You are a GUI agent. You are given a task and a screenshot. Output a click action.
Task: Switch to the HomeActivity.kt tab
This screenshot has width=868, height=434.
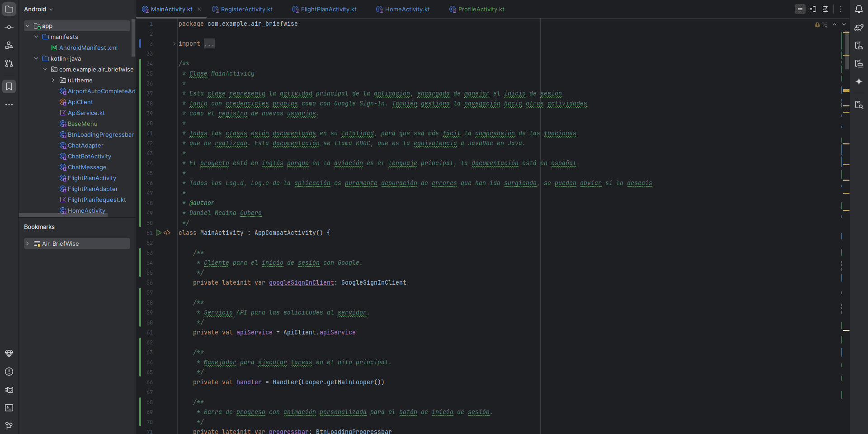click(403, 9)
